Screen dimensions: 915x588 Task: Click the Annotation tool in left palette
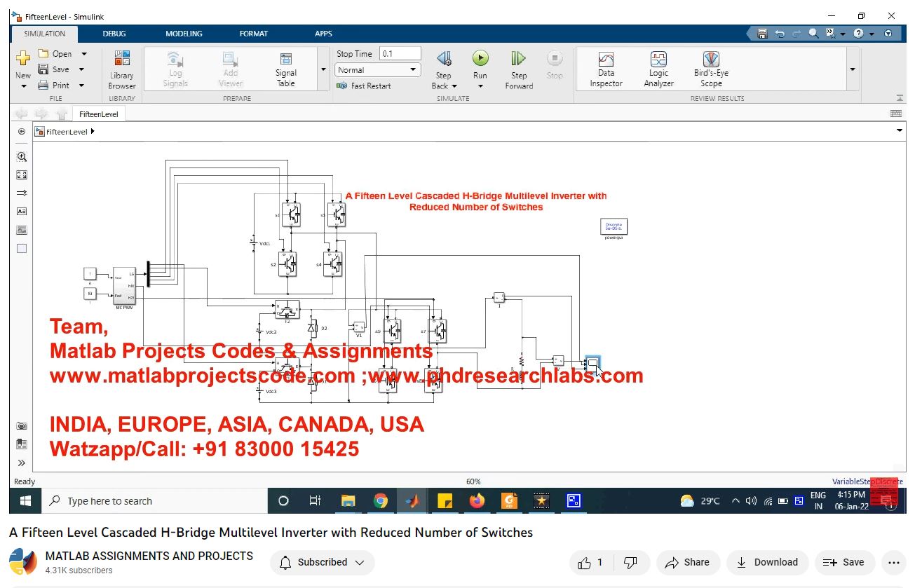pos(22,211)
